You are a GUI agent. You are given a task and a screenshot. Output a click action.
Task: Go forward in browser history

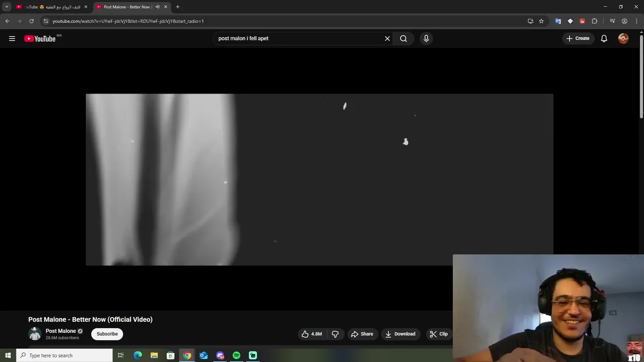(x=19, y=21)
